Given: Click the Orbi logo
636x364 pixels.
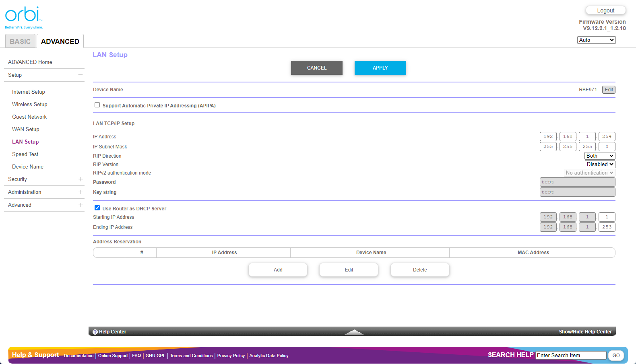Looking at the screenshot, I should [x=23, y=17].
